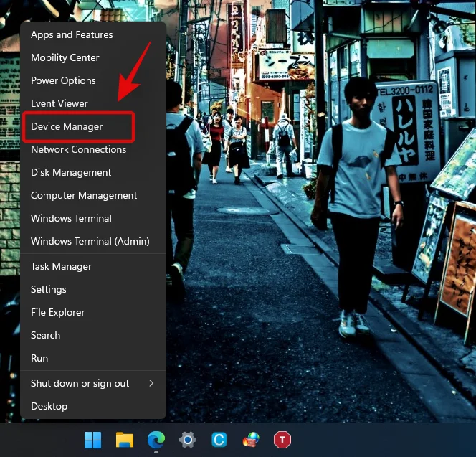Select Apps and Features

(72, 34)
